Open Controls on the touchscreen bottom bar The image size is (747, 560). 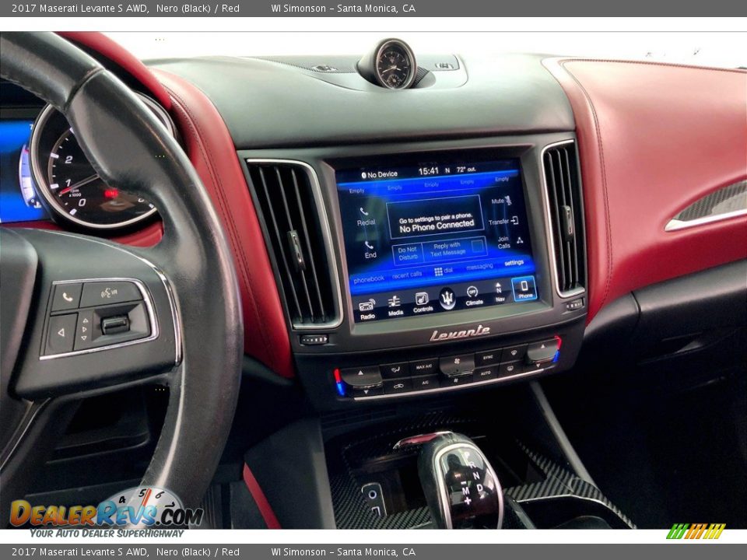click(423, 303)
